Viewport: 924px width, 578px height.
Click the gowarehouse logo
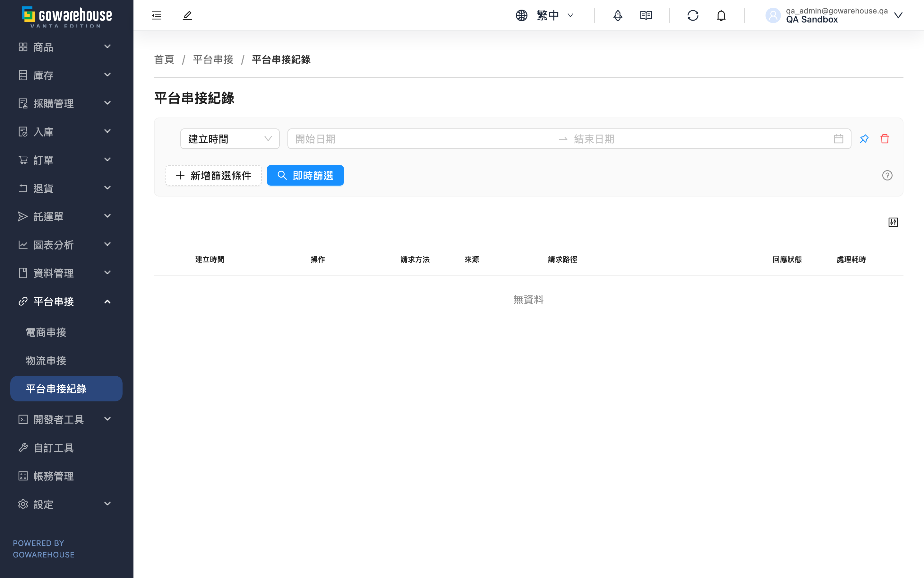tap(66, 17)
